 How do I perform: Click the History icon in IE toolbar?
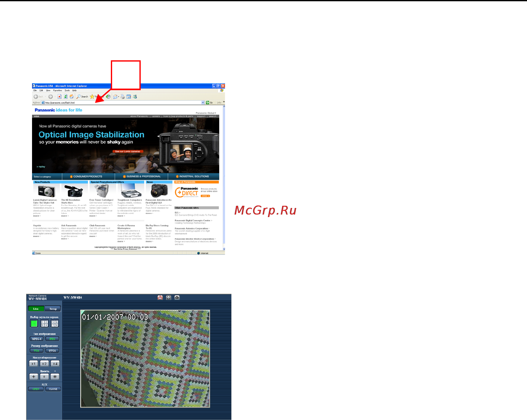point(108,97)
